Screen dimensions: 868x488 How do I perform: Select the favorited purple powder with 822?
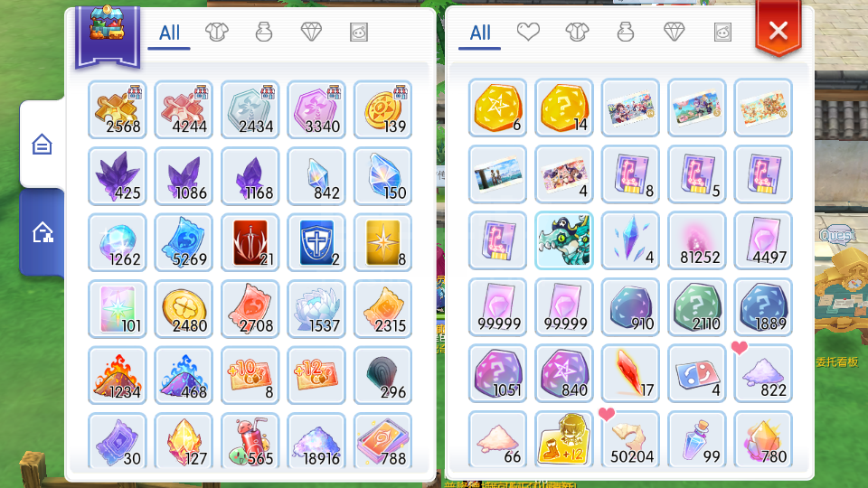pos(763,373)
